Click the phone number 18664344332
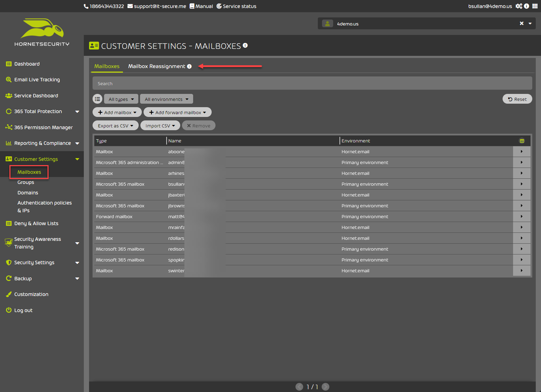The height and width of the screenshot is (392, 541). click(x=104, y=6)
